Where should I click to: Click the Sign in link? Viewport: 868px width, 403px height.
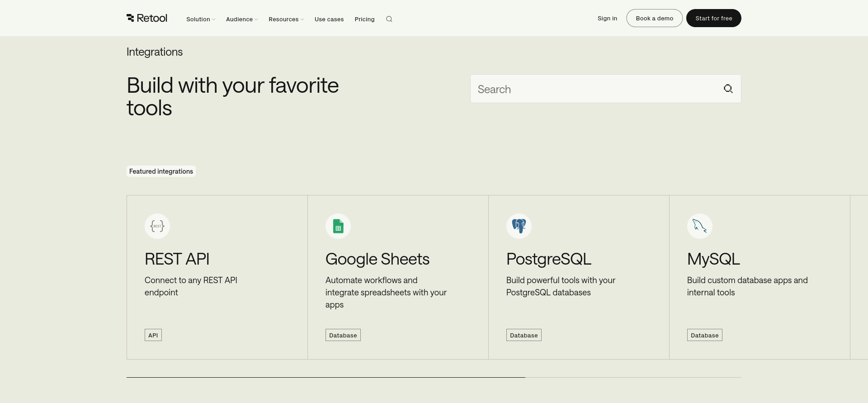pyautogui.click(x=607, y=18)
